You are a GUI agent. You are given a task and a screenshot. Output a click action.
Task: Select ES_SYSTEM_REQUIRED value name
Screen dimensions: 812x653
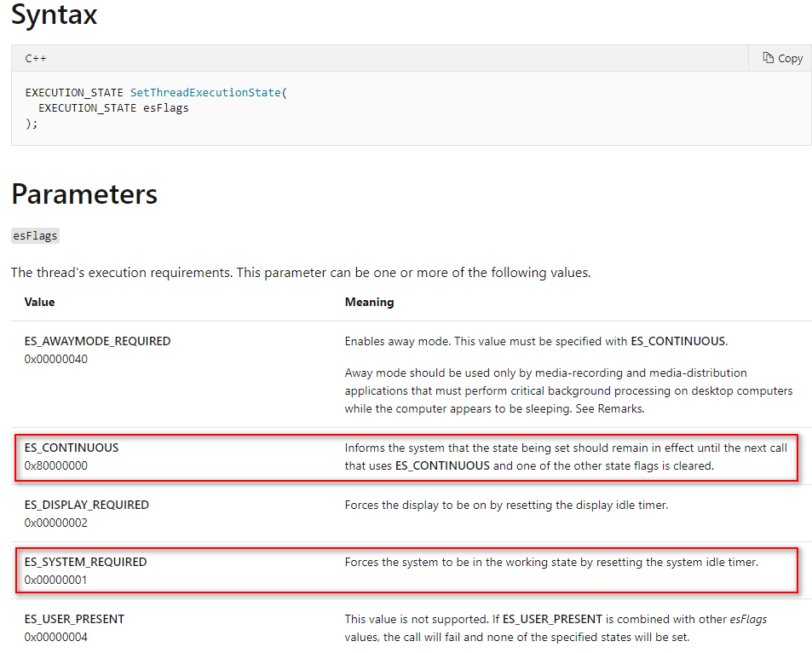(x=85, y=562)
